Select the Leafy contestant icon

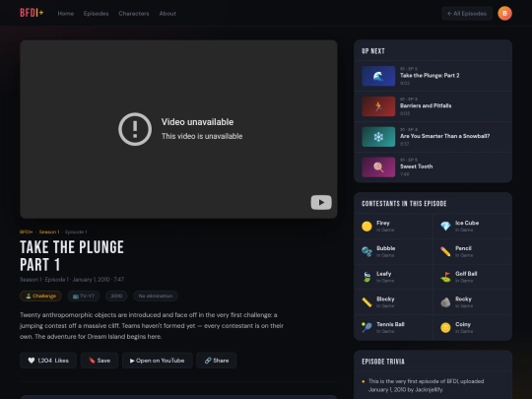[366, 277]
